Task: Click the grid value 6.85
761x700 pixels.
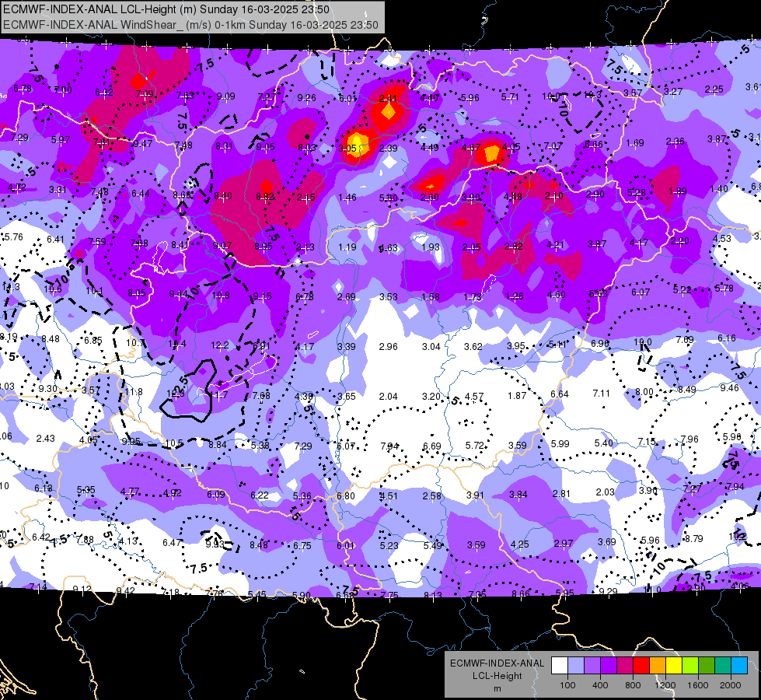Action: 93,341
